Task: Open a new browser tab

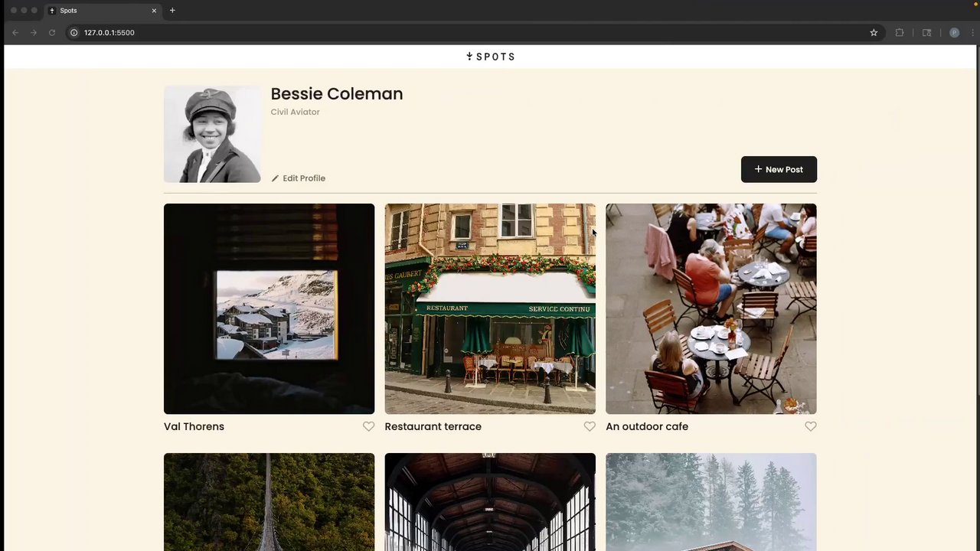Action: 172,11
